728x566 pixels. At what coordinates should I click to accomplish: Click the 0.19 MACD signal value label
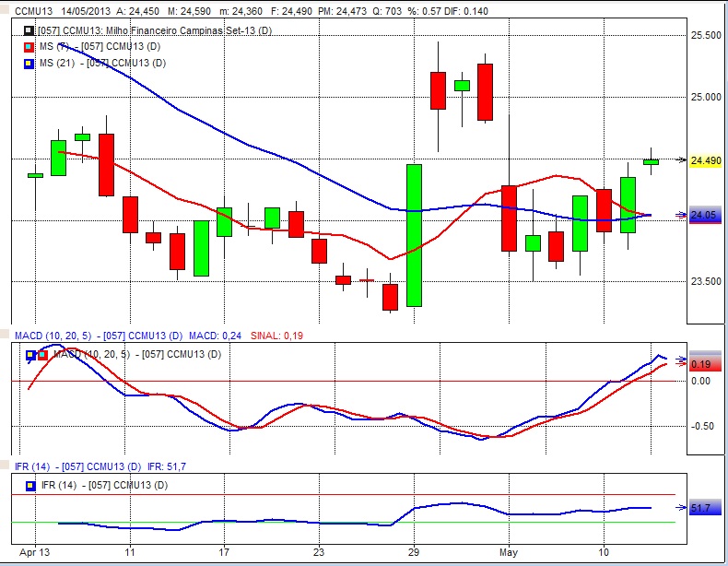(702, 364)
